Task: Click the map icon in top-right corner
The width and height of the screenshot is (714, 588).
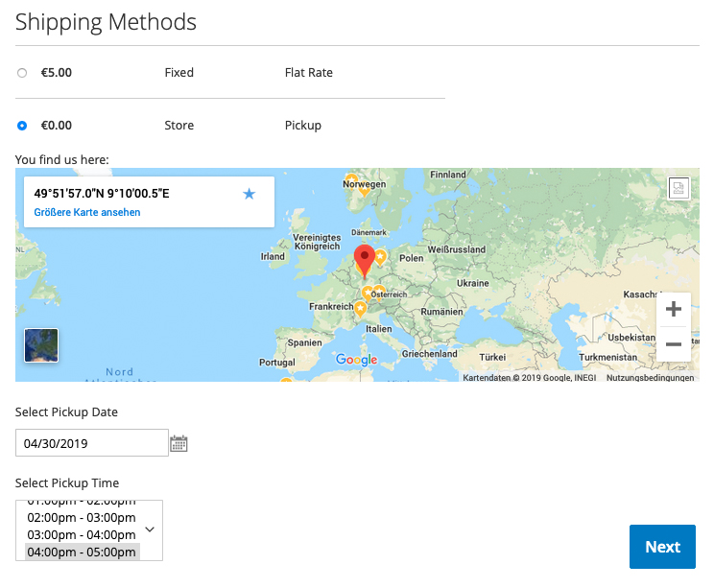Action: 678,188
